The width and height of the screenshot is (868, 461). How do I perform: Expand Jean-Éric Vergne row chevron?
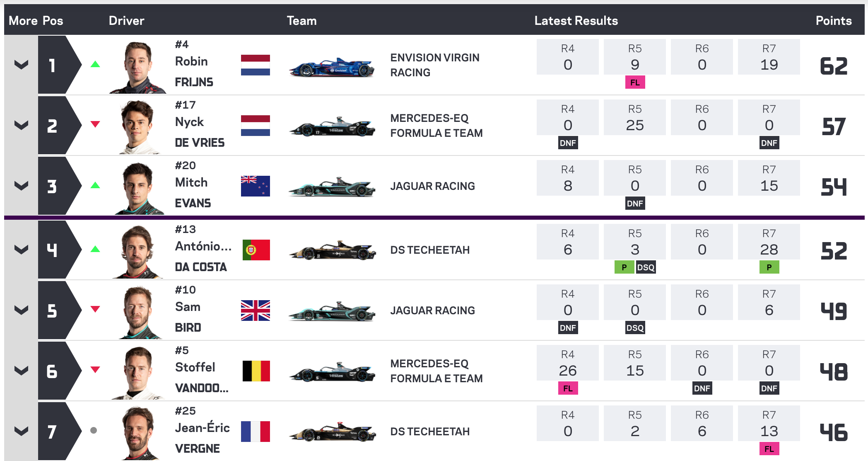21,431
